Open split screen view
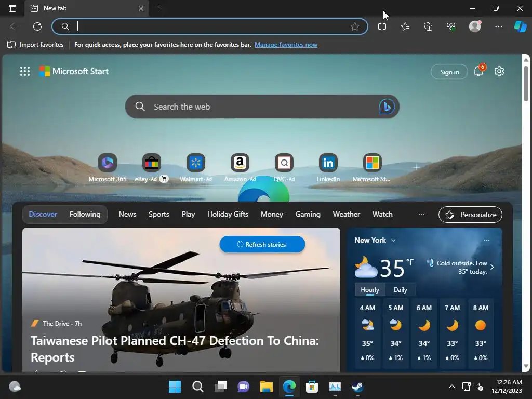The image size is (532, 399). [382, 26]
